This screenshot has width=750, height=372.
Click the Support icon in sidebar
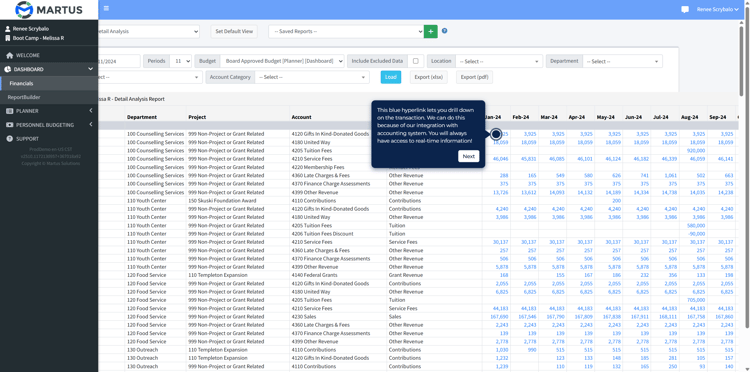[x=10, y=139]
